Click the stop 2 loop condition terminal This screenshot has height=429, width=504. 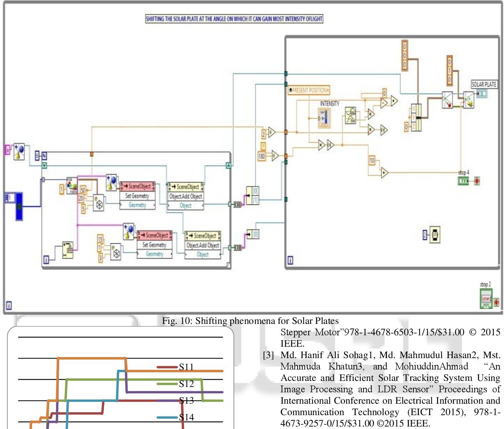(x=496, y=303)
